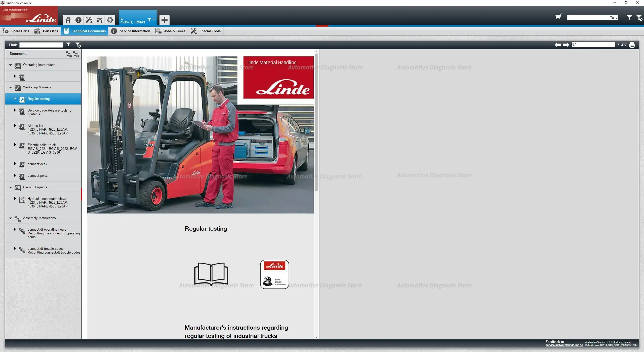Screen dimensions: 644x352
Task: Enable the filter funnel on the truck tab
Action: [x=149, y=19]
